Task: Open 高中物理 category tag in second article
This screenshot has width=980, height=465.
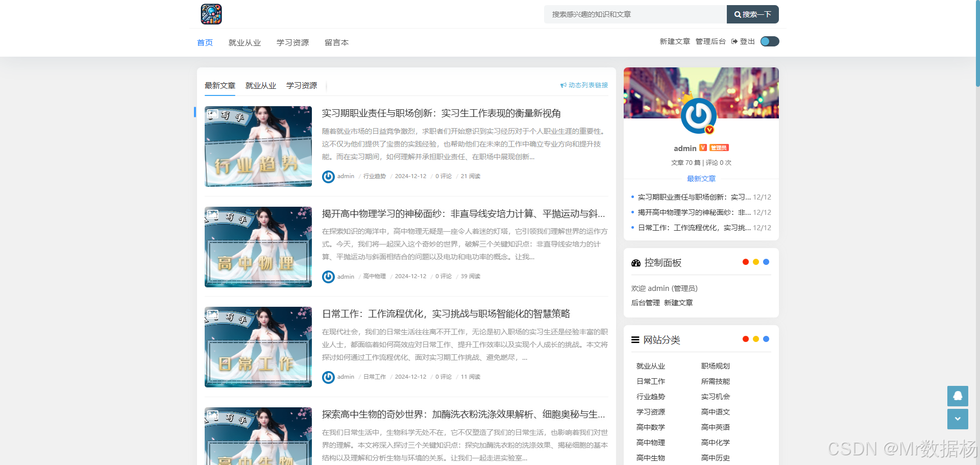Action: (x=375, y=276)
